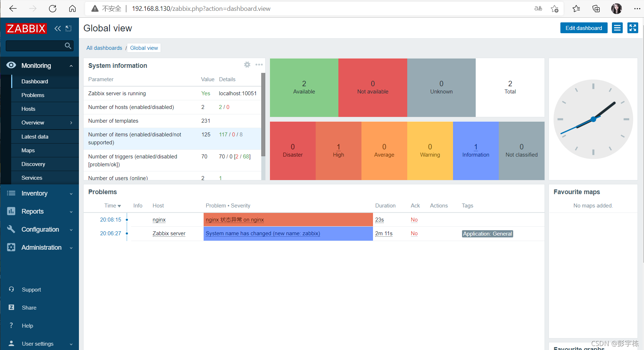Open browser collections icon
The height and width of the screenshot is (350, 644).
click(596, 9)
